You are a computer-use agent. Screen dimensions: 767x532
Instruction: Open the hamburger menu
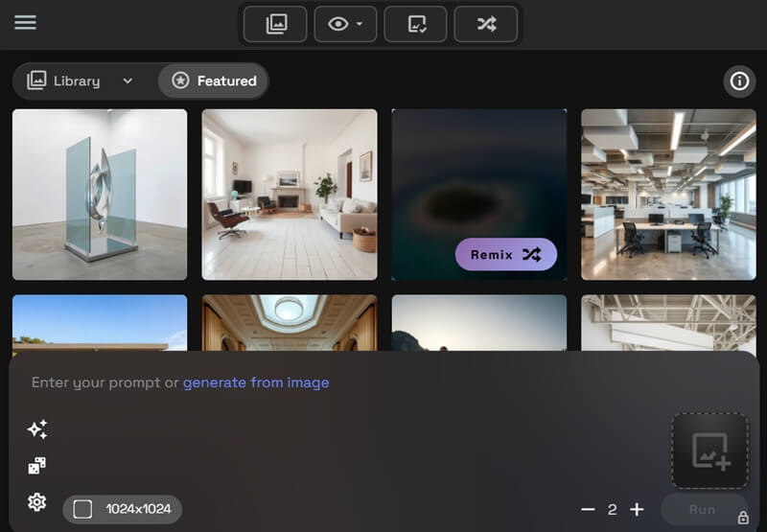pos(25,22)
